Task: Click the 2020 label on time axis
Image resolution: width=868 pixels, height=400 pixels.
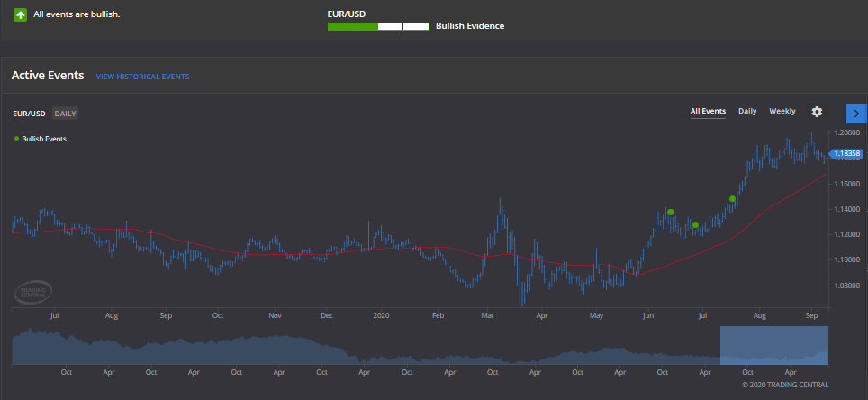Action: 382,316
